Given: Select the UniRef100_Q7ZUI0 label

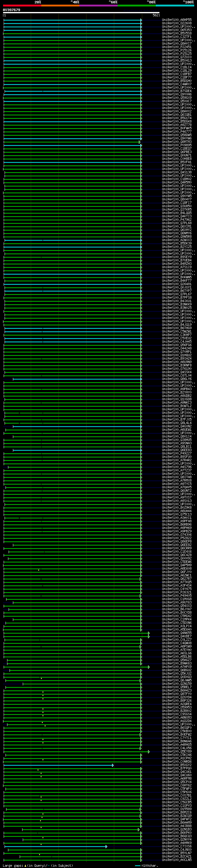Looking at the screenshot, I should point(177,57).
